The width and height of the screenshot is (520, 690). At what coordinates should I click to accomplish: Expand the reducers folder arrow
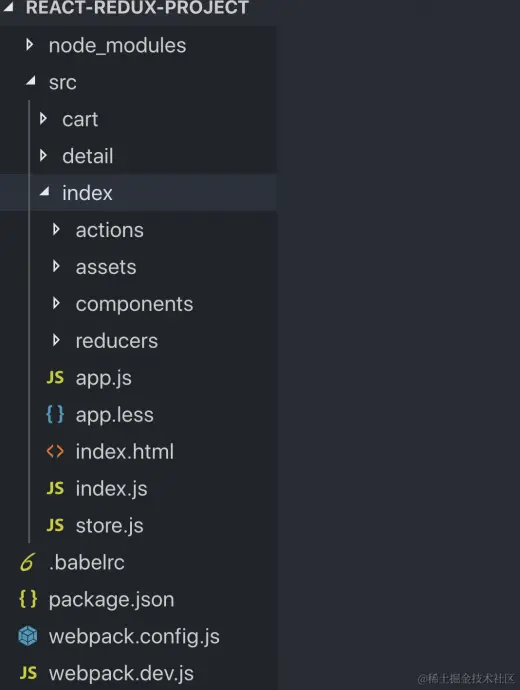tap(56, 340)
